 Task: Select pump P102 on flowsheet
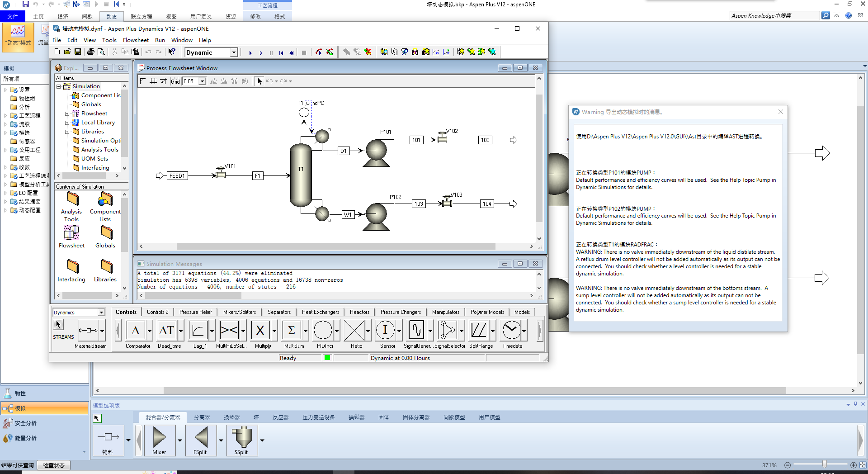(x=376, y=217)
